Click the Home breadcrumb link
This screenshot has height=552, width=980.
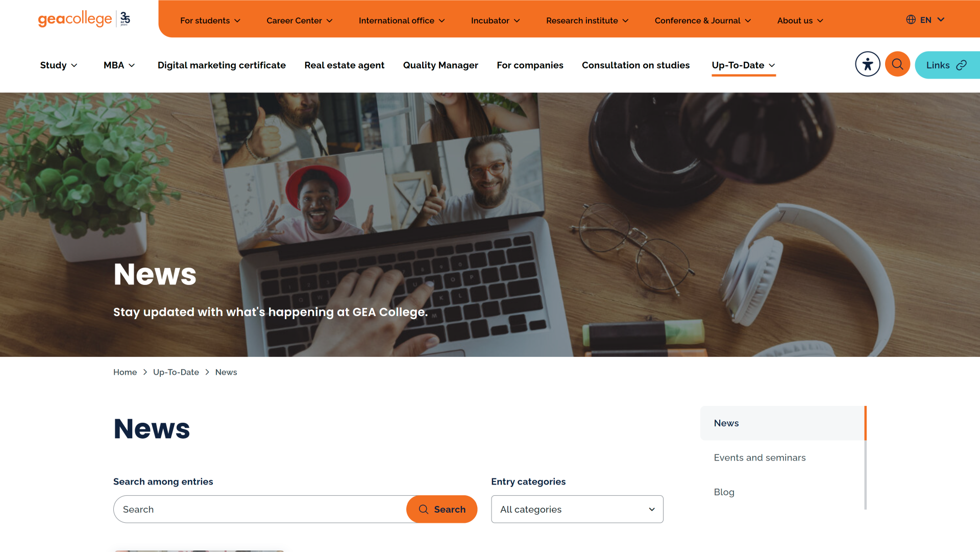coord(125,372)
